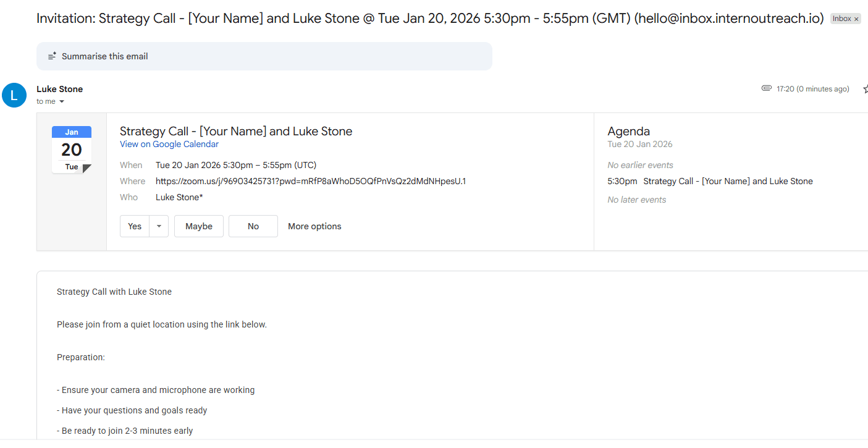The height and width of the screenshot is (448, 868).
Task: Open the zoom.us meeting link
Action: [311, 181]
